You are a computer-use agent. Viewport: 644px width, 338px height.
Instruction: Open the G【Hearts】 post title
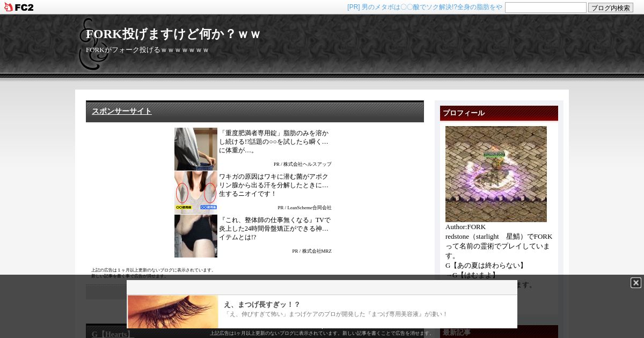(113, 334)
